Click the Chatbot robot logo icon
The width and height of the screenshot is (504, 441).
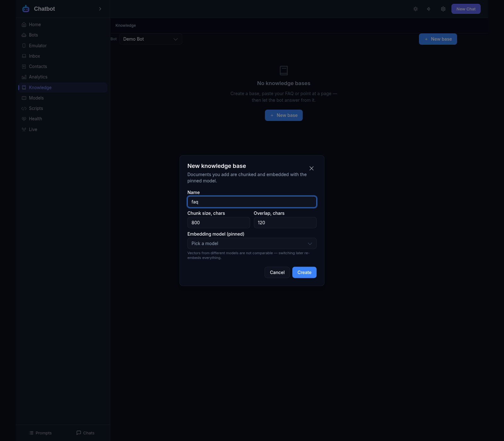pos(26,9)
